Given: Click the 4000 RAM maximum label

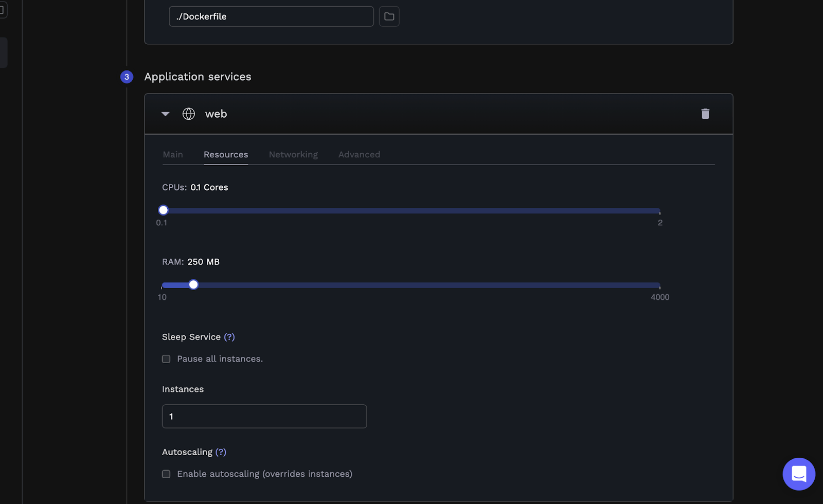Looking at the screenshot, I should coord(660,297).
